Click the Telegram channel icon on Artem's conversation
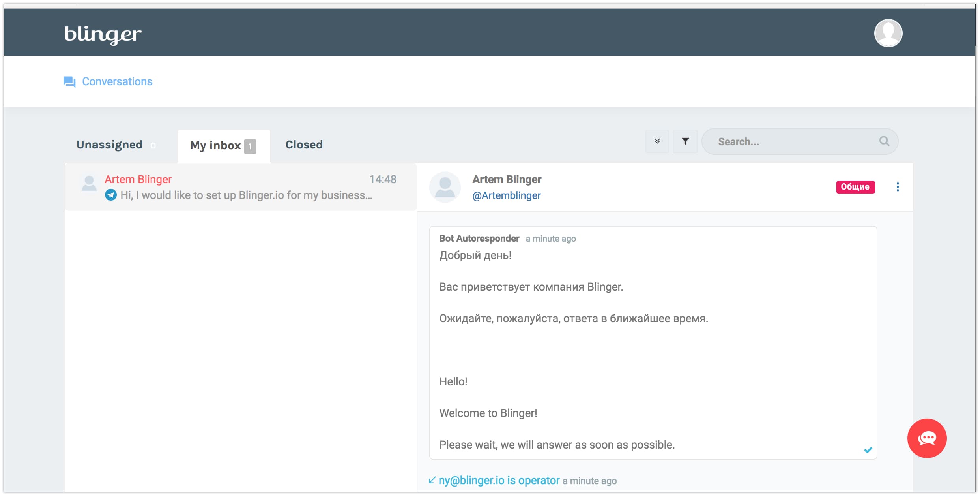The width and height of the screenshot is (980, 496). [x=111, y=195]
